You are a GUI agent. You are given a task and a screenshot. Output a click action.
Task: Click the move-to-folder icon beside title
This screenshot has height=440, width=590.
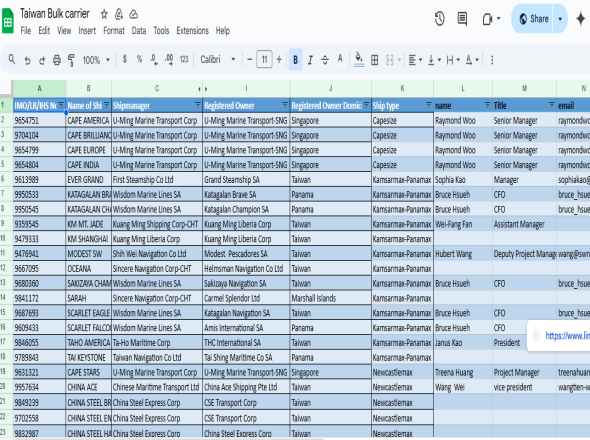119,14
